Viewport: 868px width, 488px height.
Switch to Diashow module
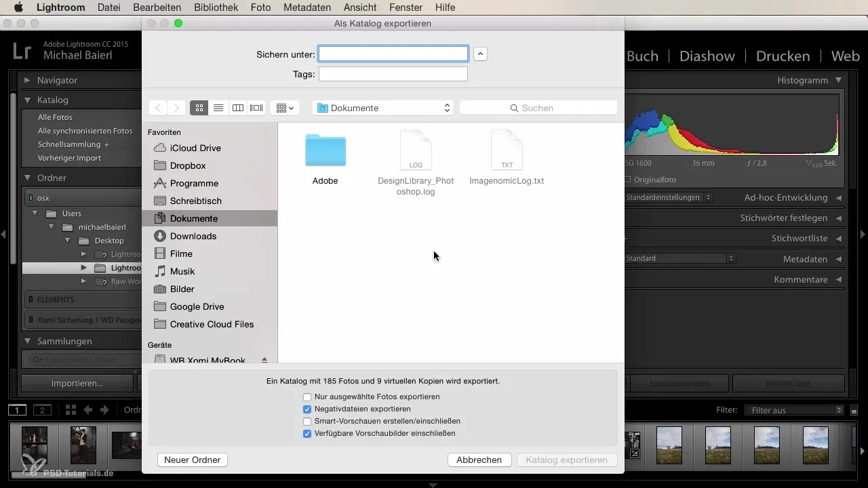(x=707, y=56)
